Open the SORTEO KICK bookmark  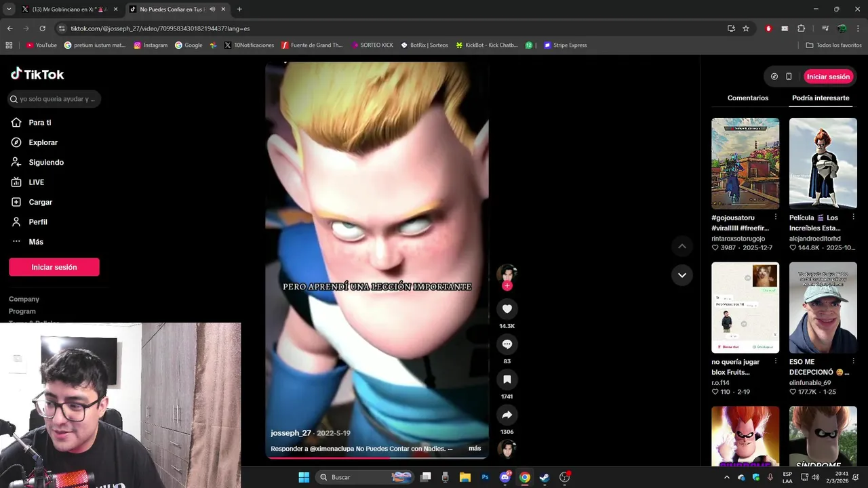click(x=372, y=45)
